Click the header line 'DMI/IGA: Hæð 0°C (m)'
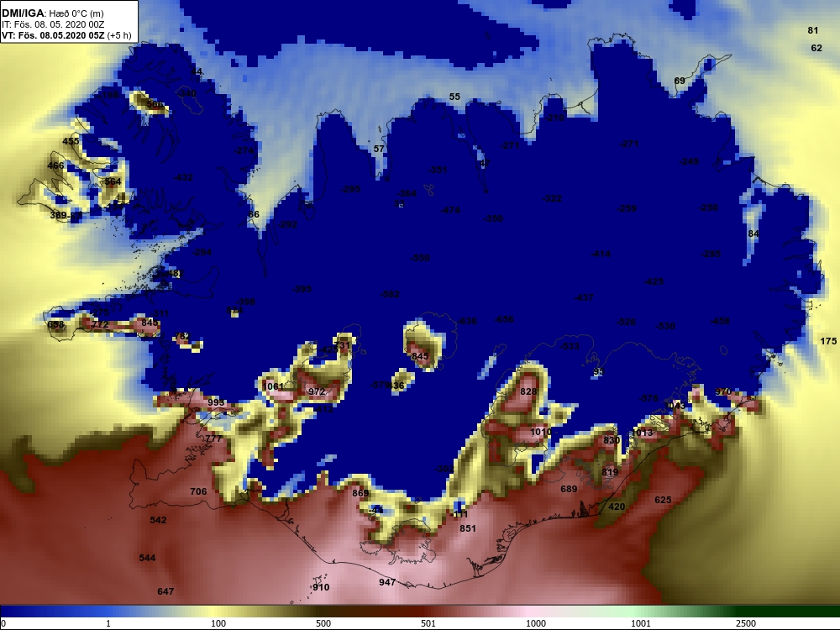840x630 pixels. click(x=52, y=13)
